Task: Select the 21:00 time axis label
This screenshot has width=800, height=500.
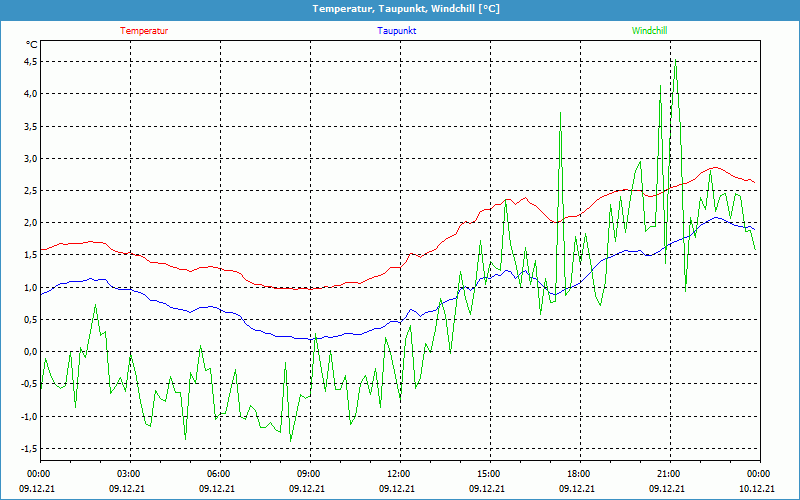Action: [668, 474]
